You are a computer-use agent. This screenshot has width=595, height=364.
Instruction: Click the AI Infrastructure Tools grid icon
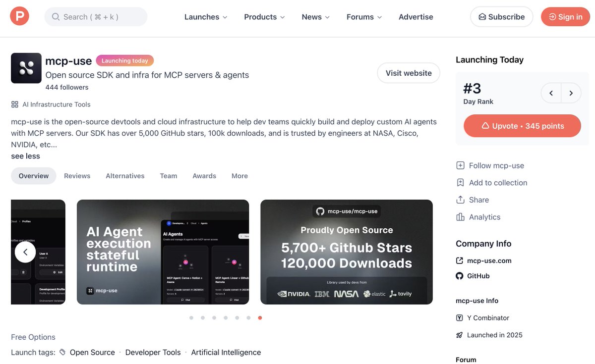tap(15, 104)
